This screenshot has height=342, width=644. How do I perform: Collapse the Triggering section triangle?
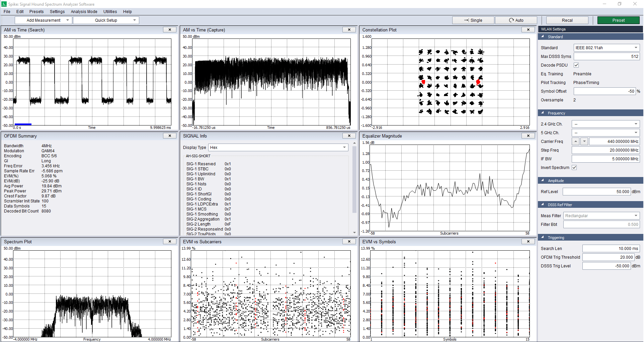[543, 238]
